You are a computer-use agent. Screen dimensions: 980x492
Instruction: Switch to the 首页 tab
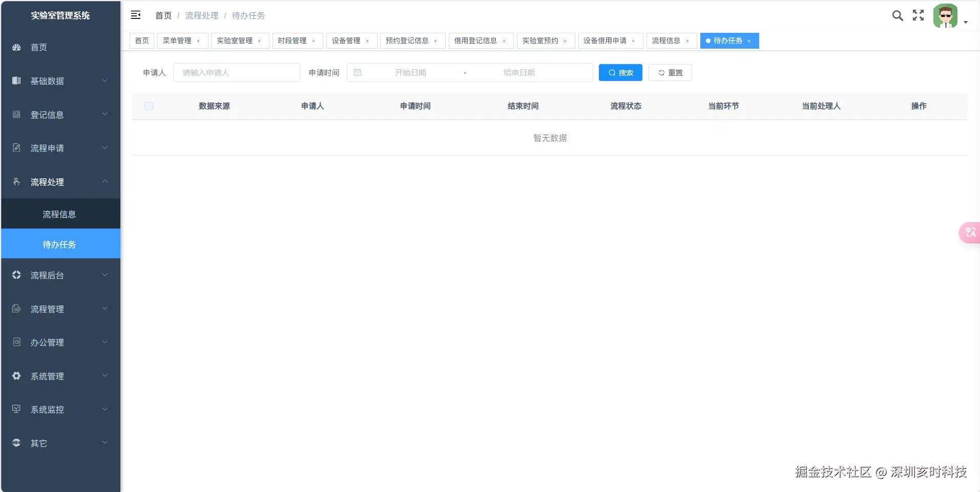[x=142, y=40]
